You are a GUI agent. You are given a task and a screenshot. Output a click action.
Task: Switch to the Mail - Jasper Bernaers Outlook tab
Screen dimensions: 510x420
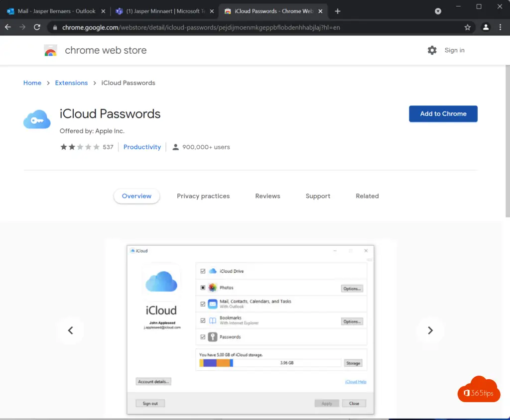(56, 11)
